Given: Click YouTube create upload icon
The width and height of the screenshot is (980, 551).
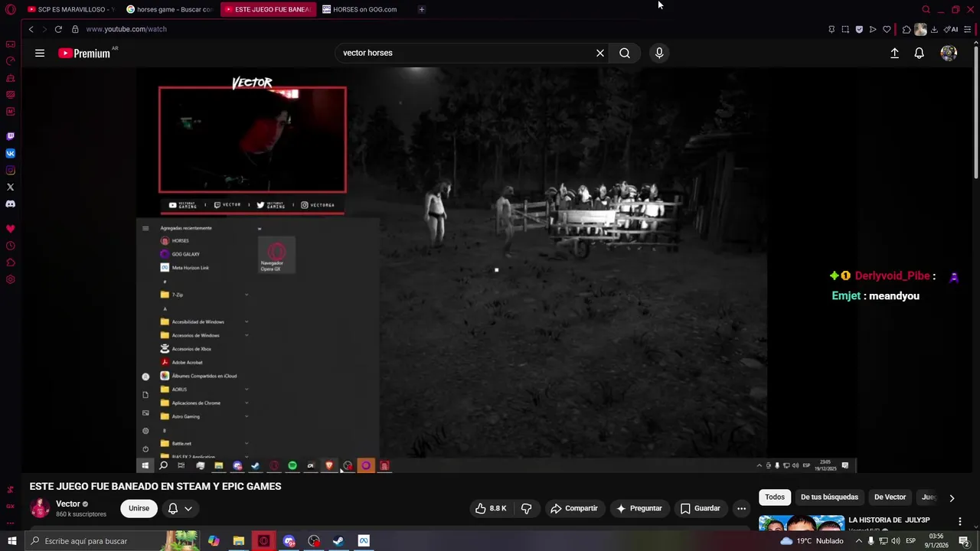Looking at the screenshot, I should click(x=894, y=53).
